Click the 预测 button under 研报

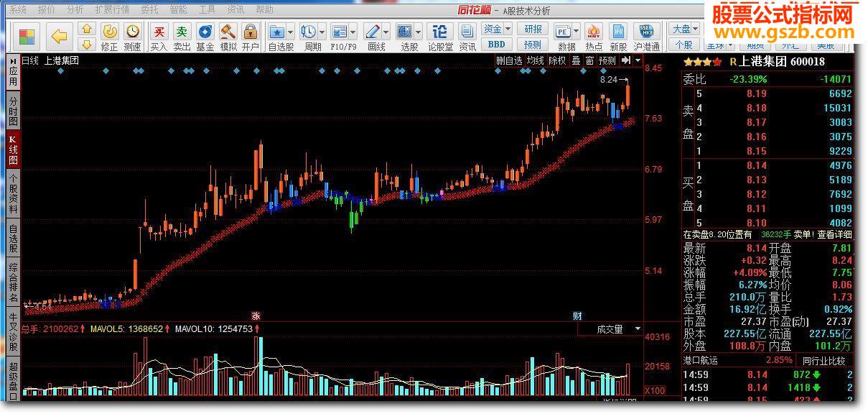click(533, 45)
